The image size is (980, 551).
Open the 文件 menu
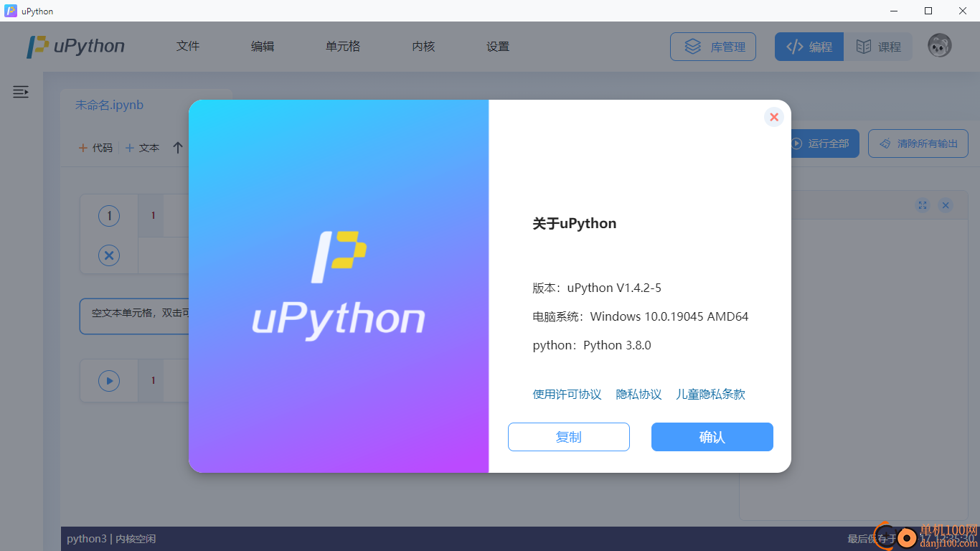click(188, 47)
